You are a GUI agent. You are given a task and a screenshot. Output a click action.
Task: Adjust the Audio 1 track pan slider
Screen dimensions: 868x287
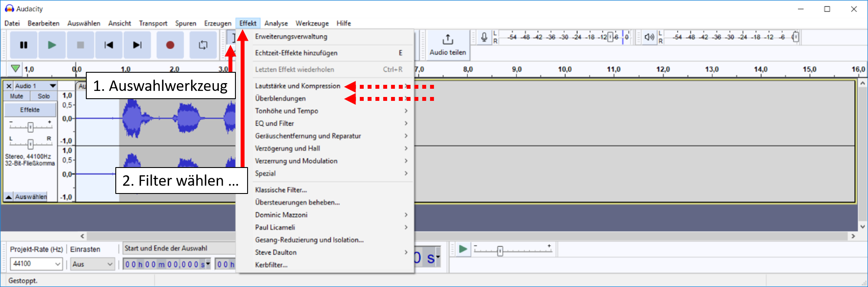pos(30,144)
